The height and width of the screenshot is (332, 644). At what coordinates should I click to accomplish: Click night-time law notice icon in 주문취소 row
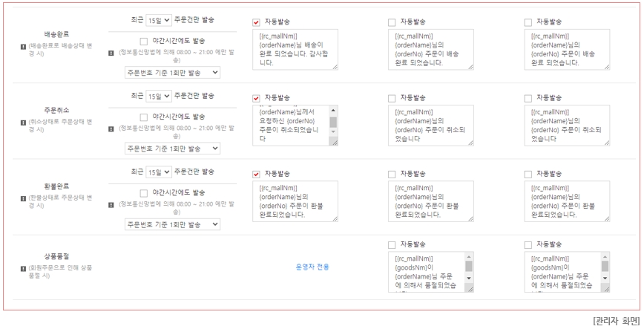click(x=111, y=129)
